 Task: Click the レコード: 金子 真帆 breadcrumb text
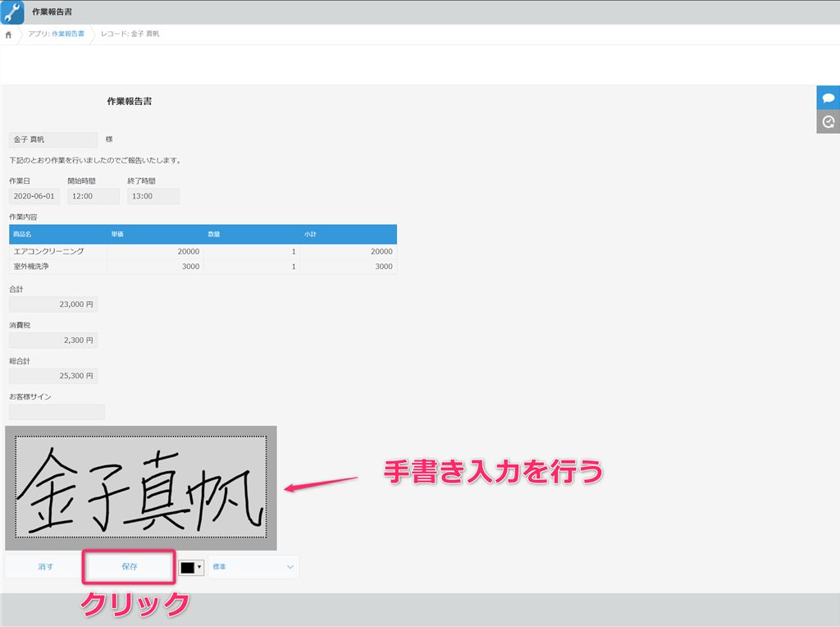130,34
